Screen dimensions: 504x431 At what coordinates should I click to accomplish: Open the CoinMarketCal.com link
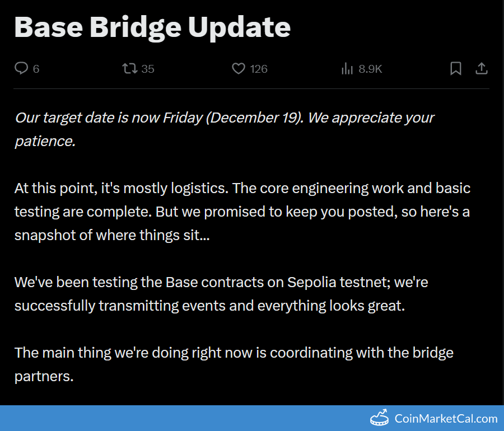coord(446,418)
